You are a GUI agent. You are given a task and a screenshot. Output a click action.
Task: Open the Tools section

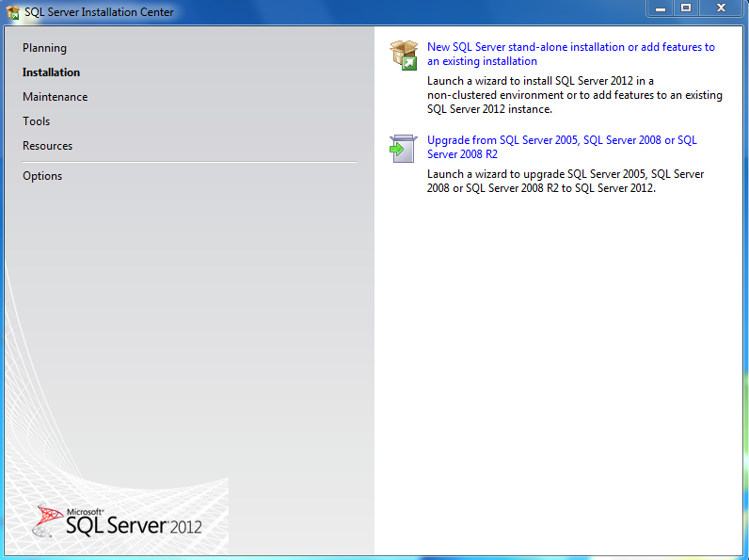click(37, 120)
